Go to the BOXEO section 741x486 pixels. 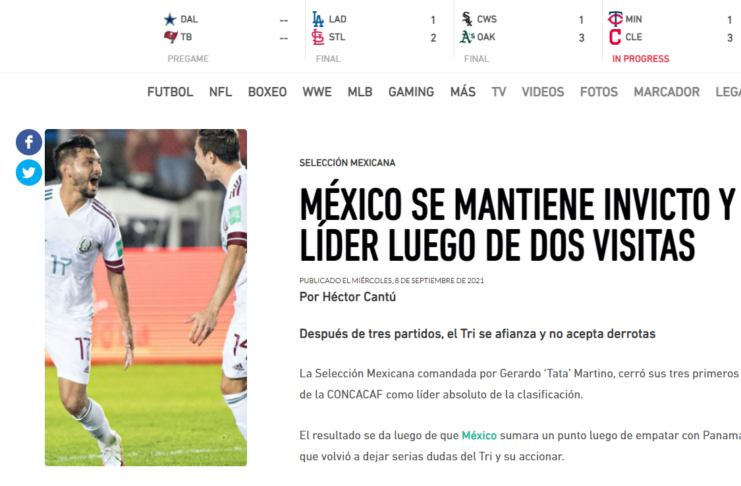click(x=267, y=92)
